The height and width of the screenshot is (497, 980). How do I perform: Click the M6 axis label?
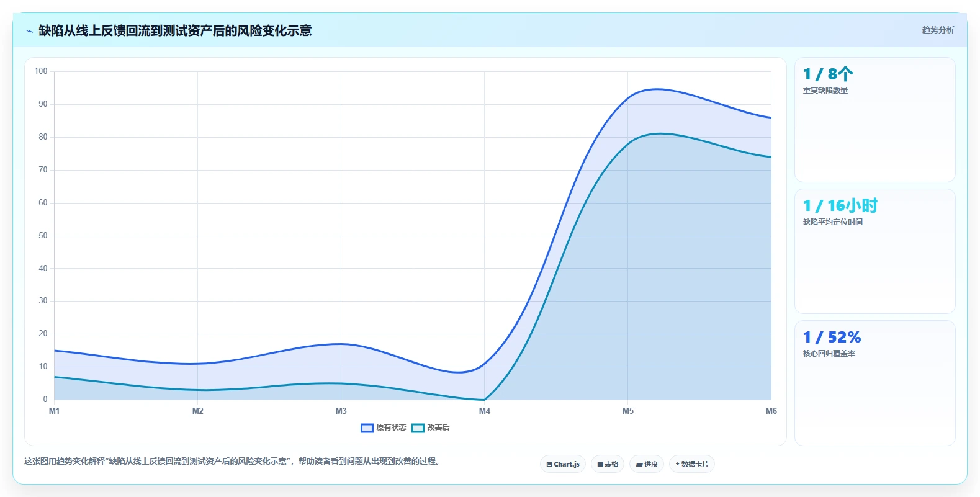(771, 411)
